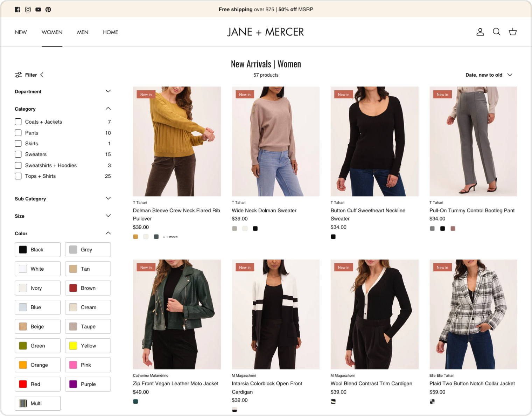Screen dimensions: 532x416
Task: Check the Tops + Shirts checkbox
Action: tap(18, 176)
